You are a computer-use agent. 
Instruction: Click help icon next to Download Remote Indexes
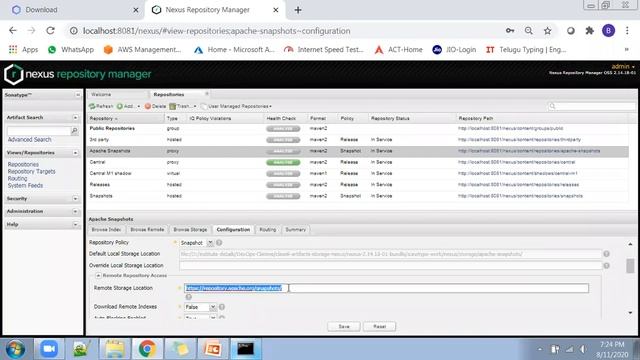[x=222, y=307]
